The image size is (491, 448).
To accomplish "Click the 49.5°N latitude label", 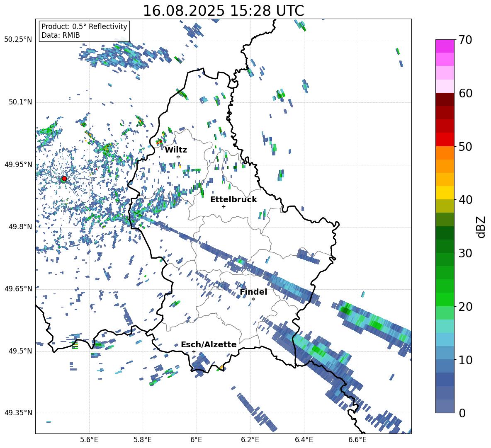I will coord(20,351).
